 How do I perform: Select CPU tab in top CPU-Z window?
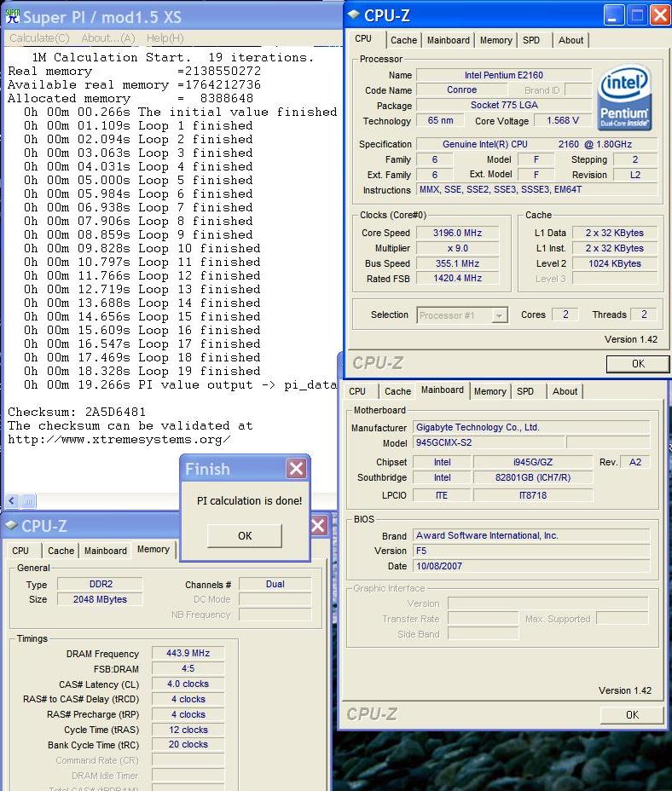click(x=363, y=39)
